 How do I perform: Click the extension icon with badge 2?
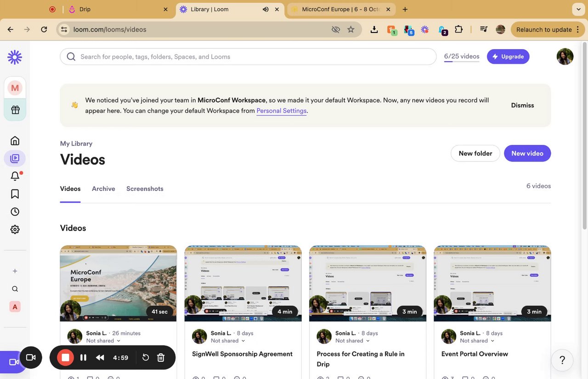click(x=442, y=30)
